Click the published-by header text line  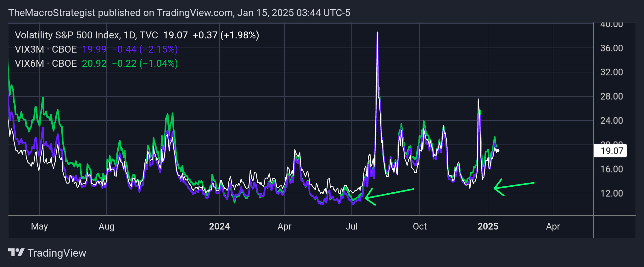(179, 13)
